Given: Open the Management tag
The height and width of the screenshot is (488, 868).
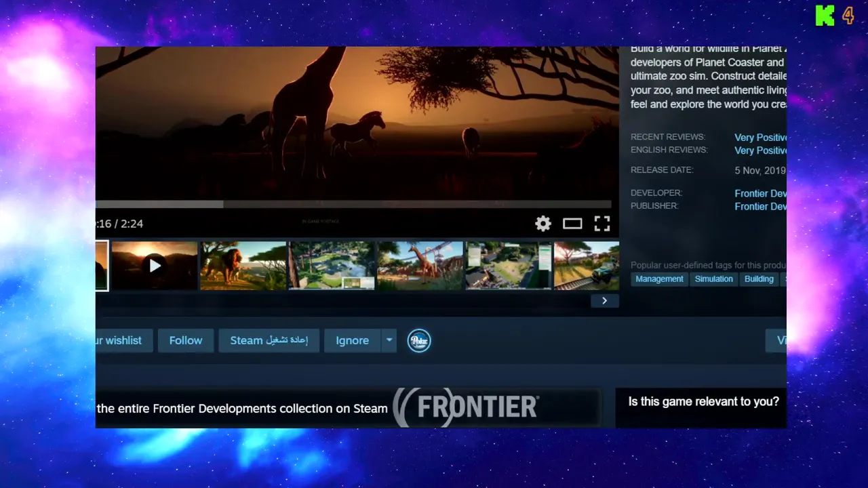Looking at the screenshot, I should [x=659, y=279].
